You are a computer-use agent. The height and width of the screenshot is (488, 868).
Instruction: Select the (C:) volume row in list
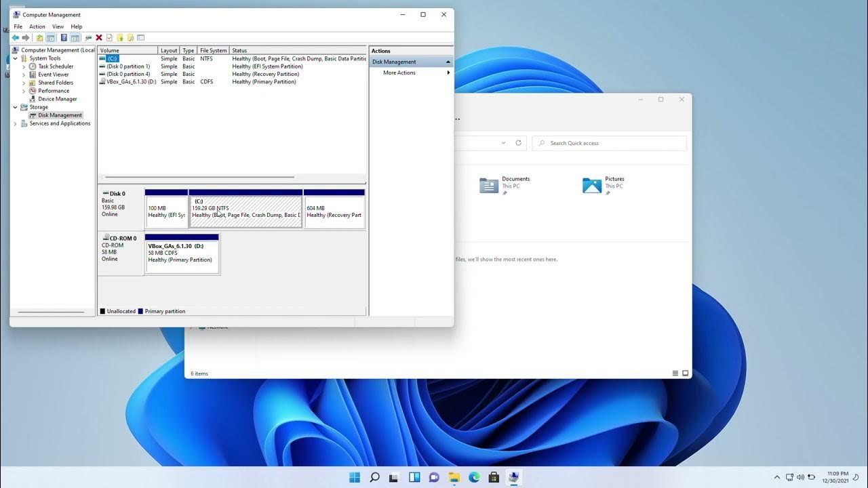point(232,59)
